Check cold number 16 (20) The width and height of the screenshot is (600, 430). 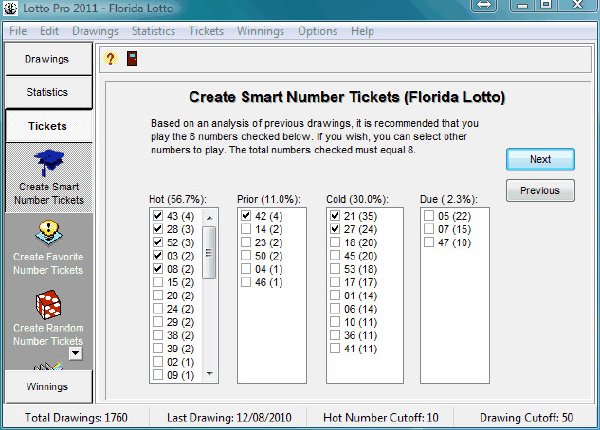pyautogui.click(x=335, y=242)
